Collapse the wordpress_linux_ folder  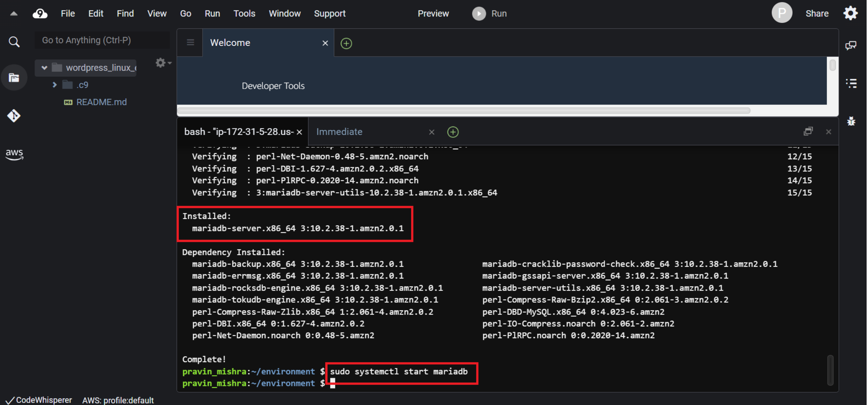pos(44,67)
